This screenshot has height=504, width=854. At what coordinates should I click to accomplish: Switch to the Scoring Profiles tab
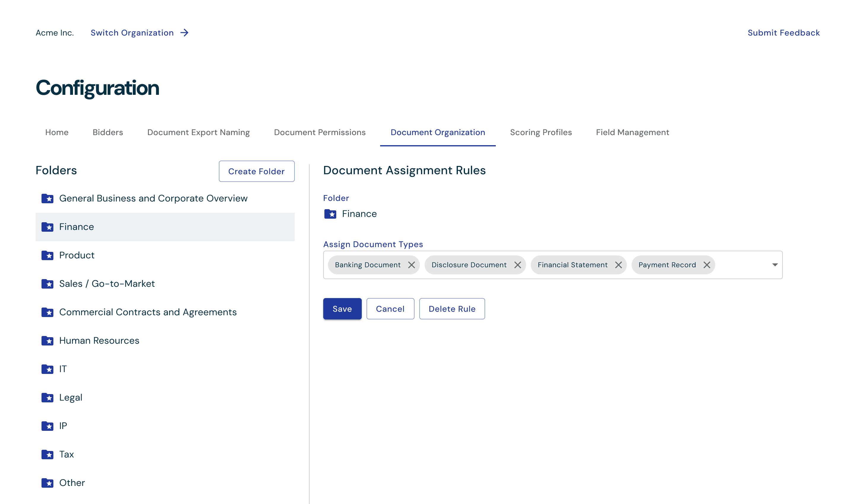click(x=541, y=132)
